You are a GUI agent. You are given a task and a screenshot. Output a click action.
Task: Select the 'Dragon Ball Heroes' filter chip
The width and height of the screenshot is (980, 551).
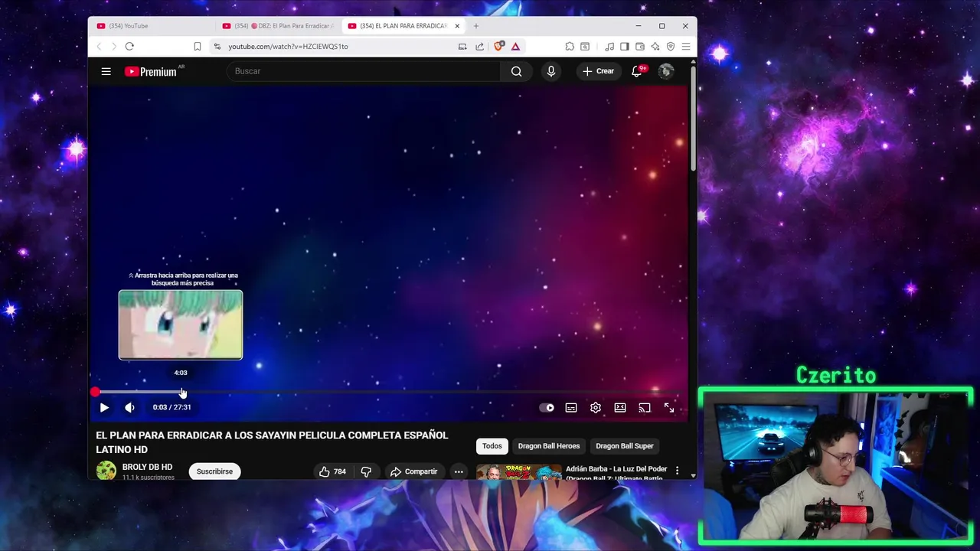[549, 446]
